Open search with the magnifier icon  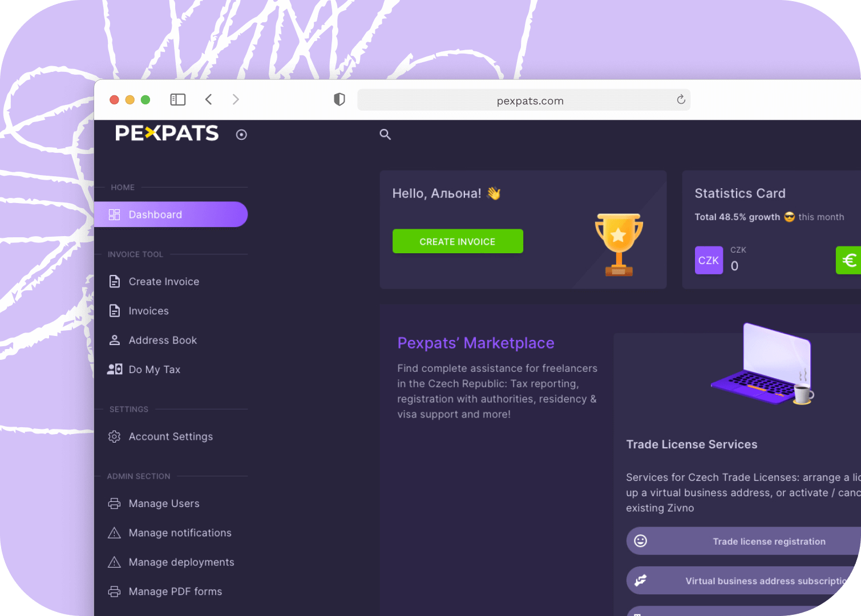[x=385, y=135]
